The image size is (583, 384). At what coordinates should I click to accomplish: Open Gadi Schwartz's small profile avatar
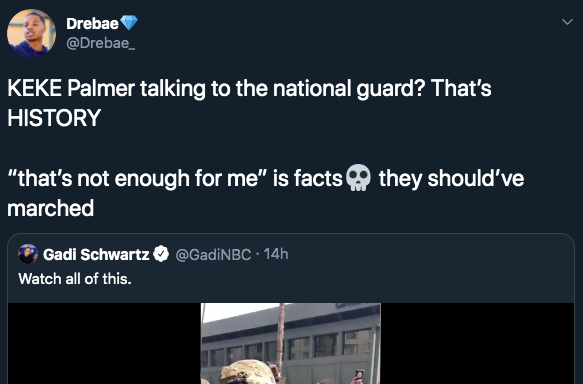pyautogui.click(x=28, y=254)
